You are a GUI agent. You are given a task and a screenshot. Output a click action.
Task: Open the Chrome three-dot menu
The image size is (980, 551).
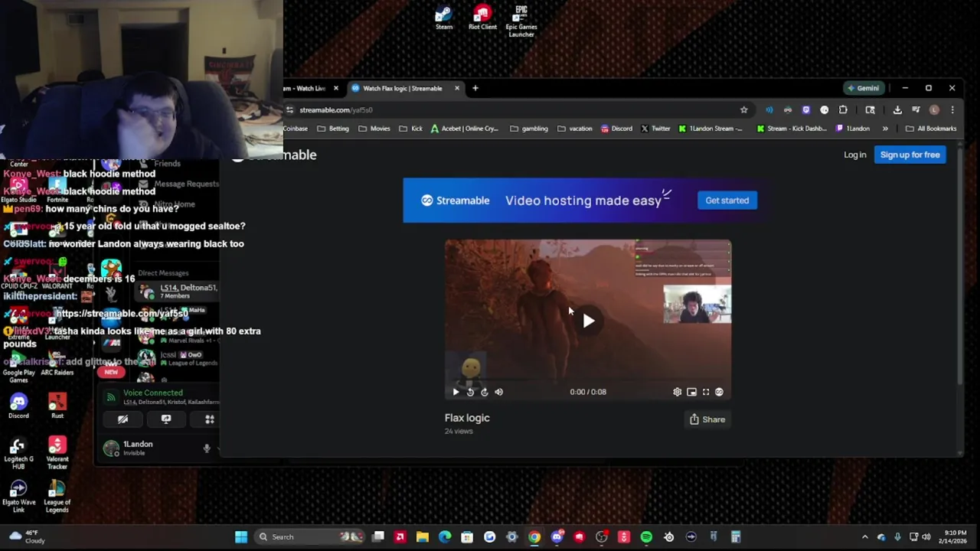pos(952,109)
